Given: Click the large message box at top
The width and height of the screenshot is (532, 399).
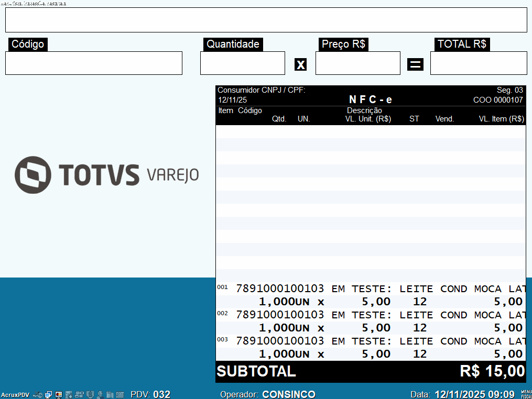Looking at the screenshot, I should pyautogui.click(x=266, y=20).
